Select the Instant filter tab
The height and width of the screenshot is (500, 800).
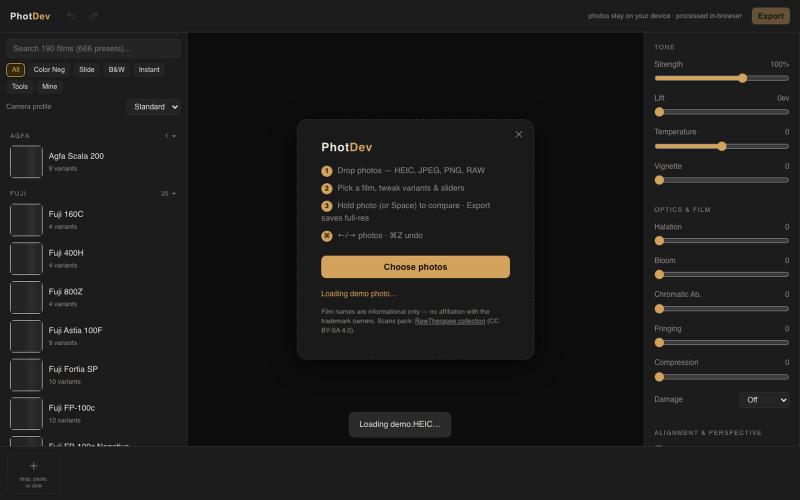coord(149,69)
